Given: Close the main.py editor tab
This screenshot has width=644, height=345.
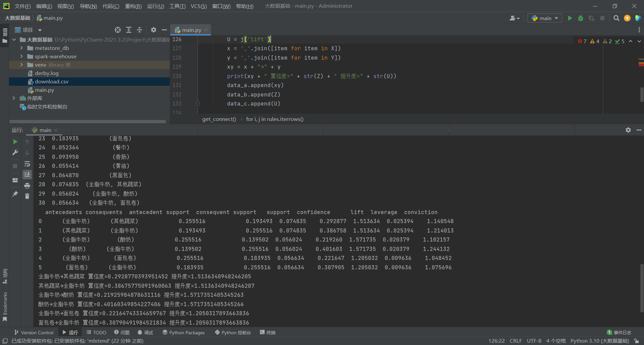Looking at the screenshot, I should 206,30.
